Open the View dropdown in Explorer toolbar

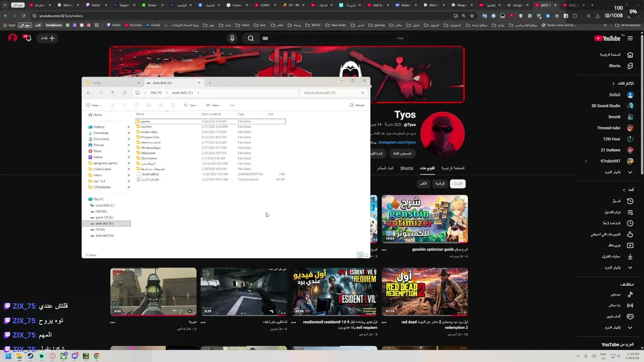pyautogui.click(x=214, y=105)
